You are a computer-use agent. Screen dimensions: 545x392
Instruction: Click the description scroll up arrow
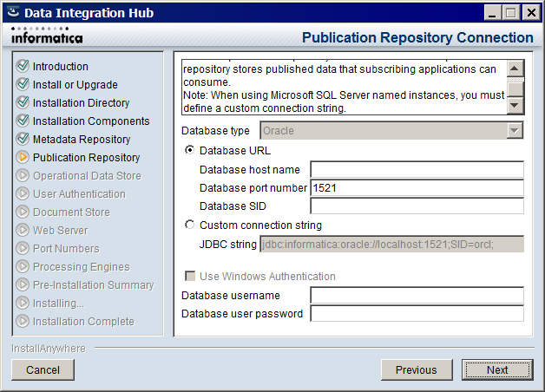[x=515, y=69]
